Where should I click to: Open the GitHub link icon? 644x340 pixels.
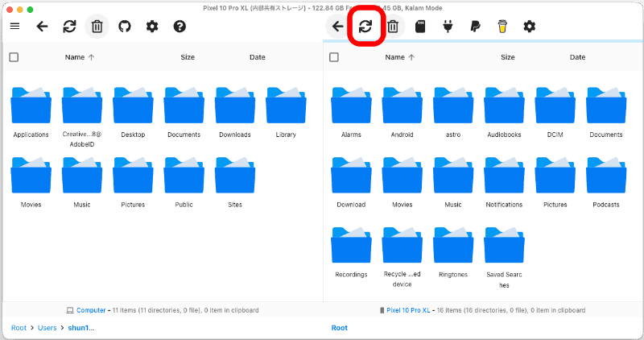click(125, 27)
